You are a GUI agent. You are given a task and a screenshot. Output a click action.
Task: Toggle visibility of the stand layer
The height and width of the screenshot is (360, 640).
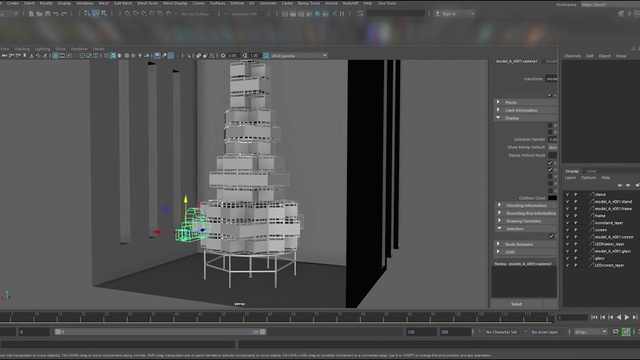pos(567,194)
